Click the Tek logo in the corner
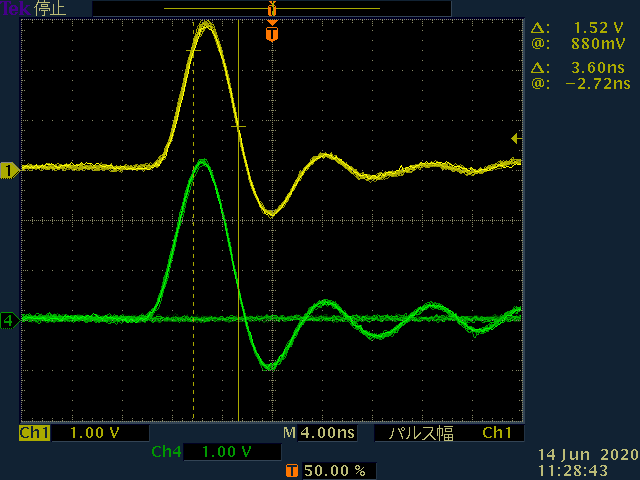This screenshot has width=640, height=480. pos(16,8)
